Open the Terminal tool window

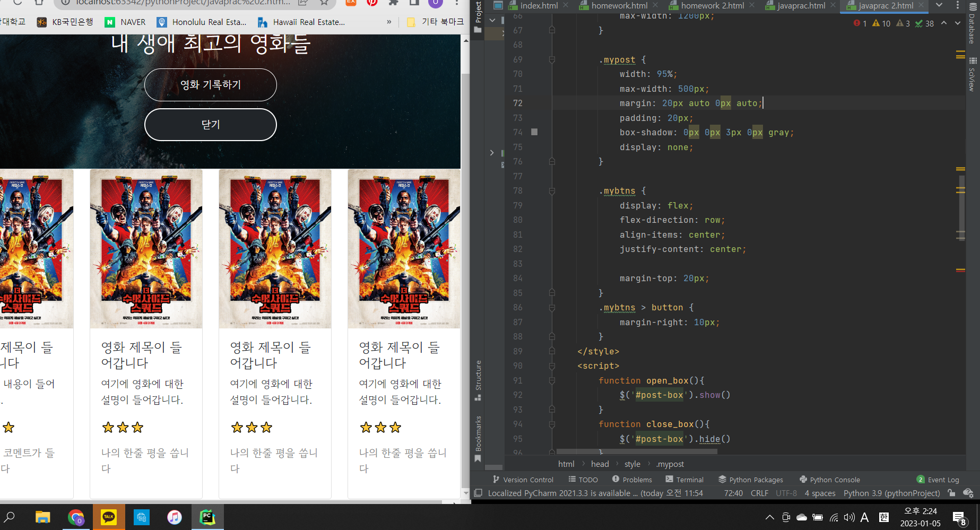pos(684,480)
